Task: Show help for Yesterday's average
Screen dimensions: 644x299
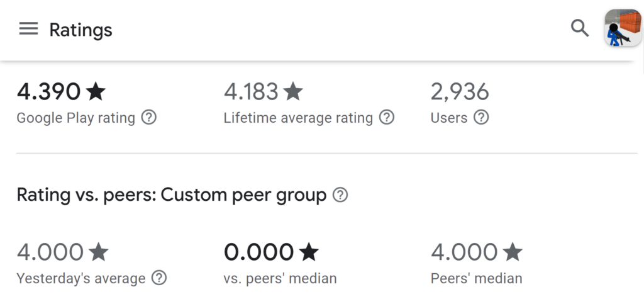Action: coord(159,278)
